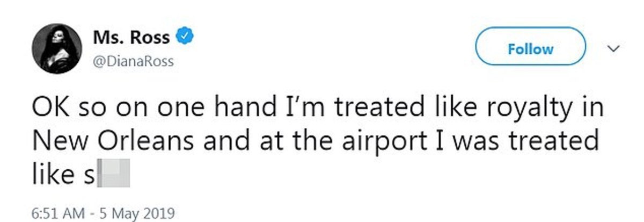Viewport: 644px width, 222px height.
Task: Click the word 'Follow' inside the rounded button
Action: coord(530,49)
